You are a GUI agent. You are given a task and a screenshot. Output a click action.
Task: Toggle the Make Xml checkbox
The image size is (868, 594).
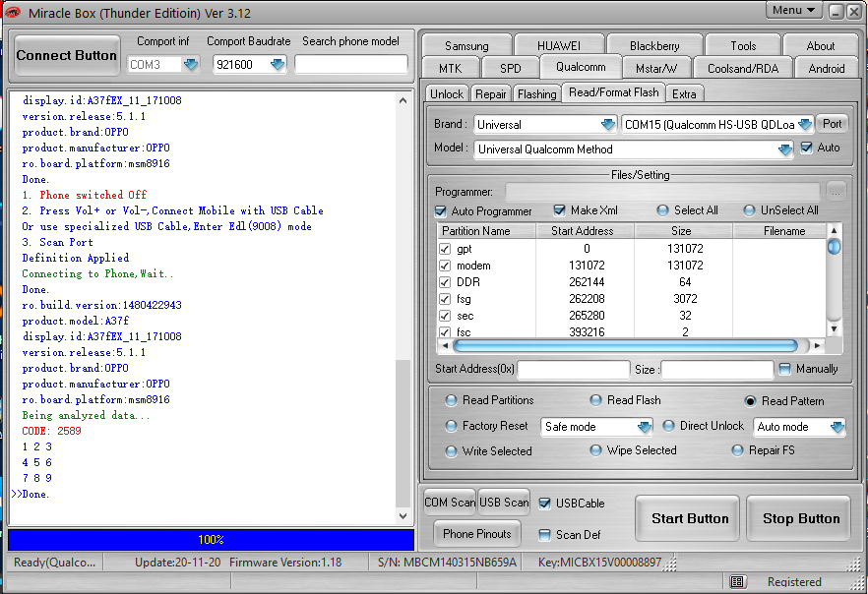point(560,210)
